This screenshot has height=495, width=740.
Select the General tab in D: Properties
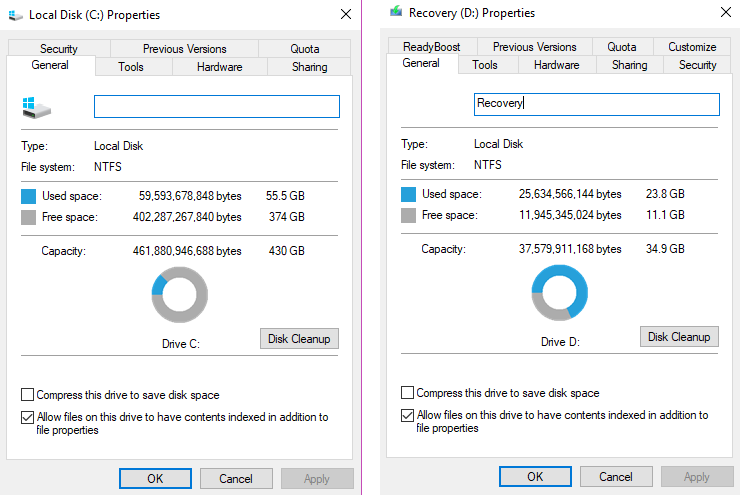(x=421, y=63)
